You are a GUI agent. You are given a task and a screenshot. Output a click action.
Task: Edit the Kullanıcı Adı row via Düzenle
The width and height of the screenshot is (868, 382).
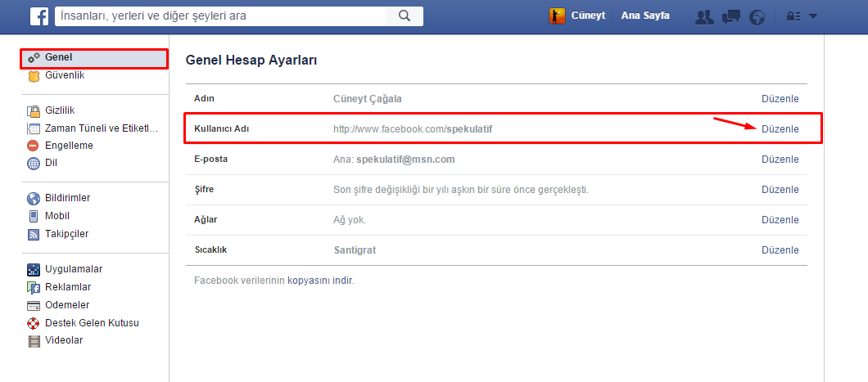click(780, 129)
